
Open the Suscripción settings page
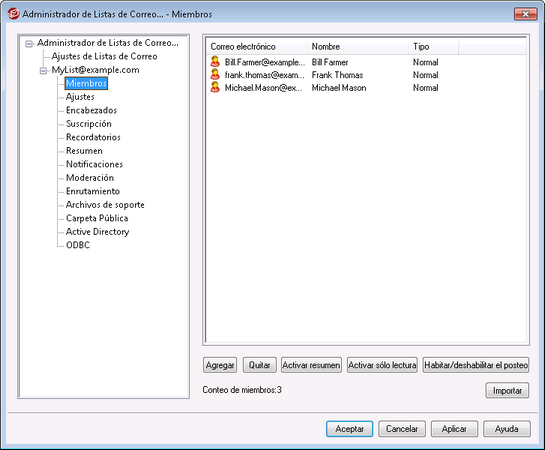(x=89, y=124)
